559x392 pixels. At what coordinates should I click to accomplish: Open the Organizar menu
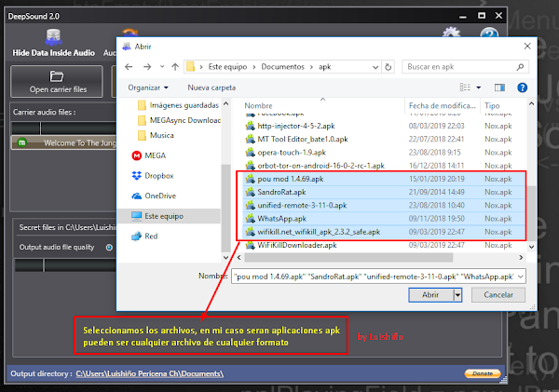point(147,88)
